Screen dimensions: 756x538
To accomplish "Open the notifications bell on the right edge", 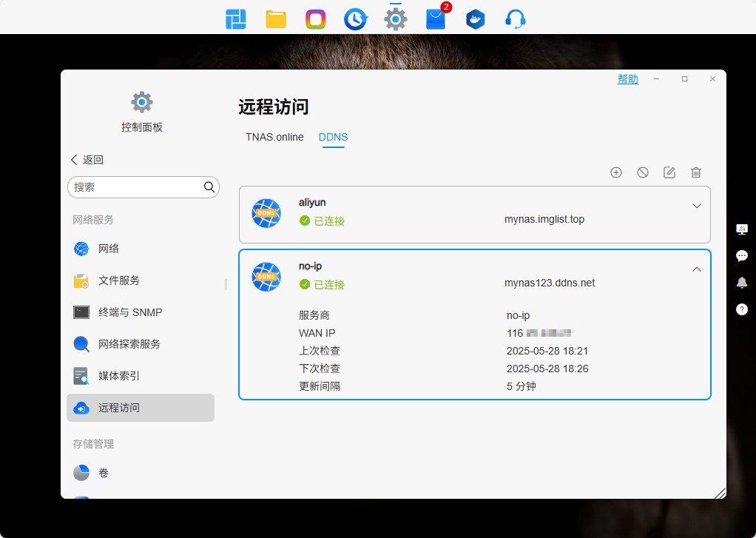I will [742, 283].
